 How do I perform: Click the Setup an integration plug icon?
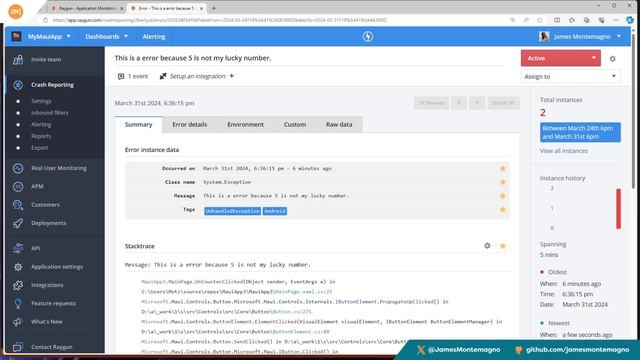(163, 76)
